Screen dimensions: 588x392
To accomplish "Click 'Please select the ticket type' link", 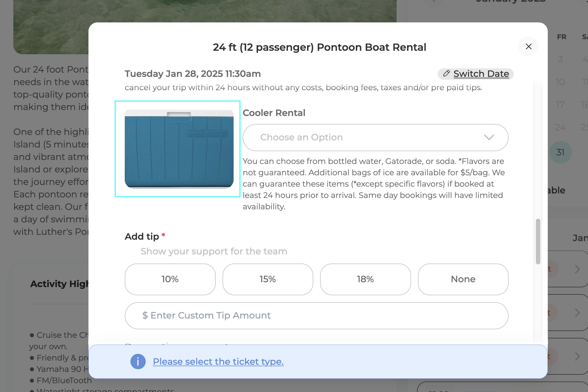I will tap(218, 362).
